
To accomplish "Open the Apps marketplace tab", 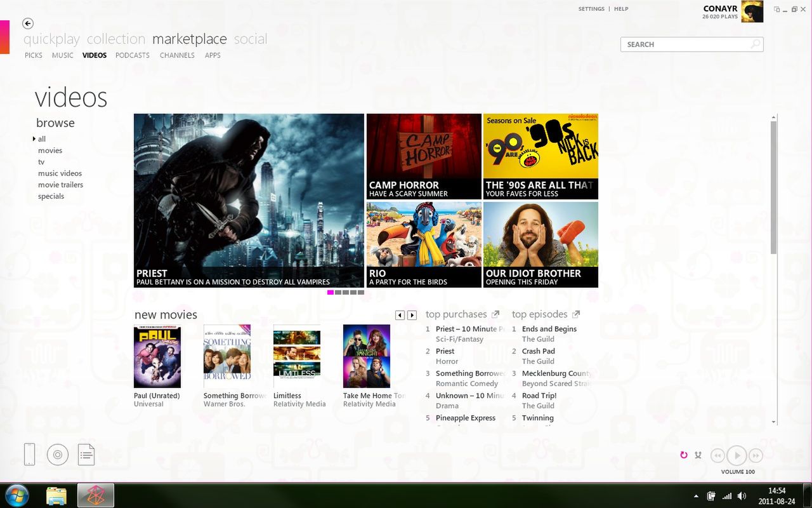I will (213, 55).
